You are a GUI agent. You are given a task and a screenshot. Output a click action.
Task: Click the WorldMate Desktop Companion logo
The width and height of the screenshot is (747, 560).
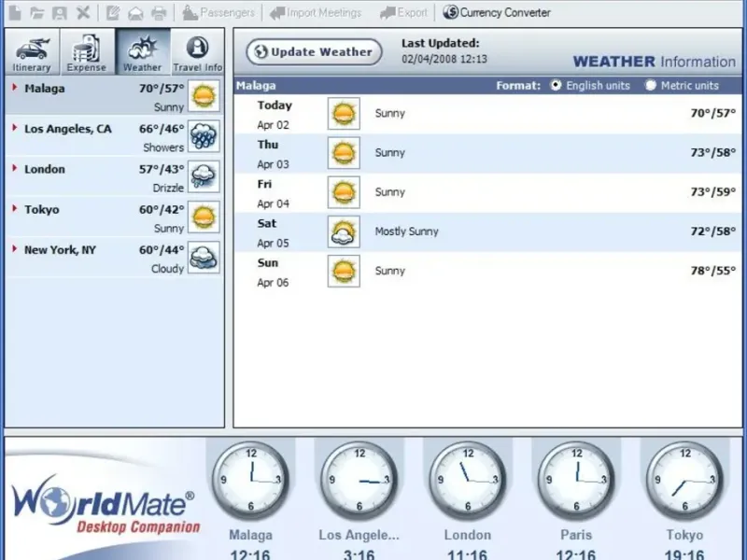tap(105, 505)
